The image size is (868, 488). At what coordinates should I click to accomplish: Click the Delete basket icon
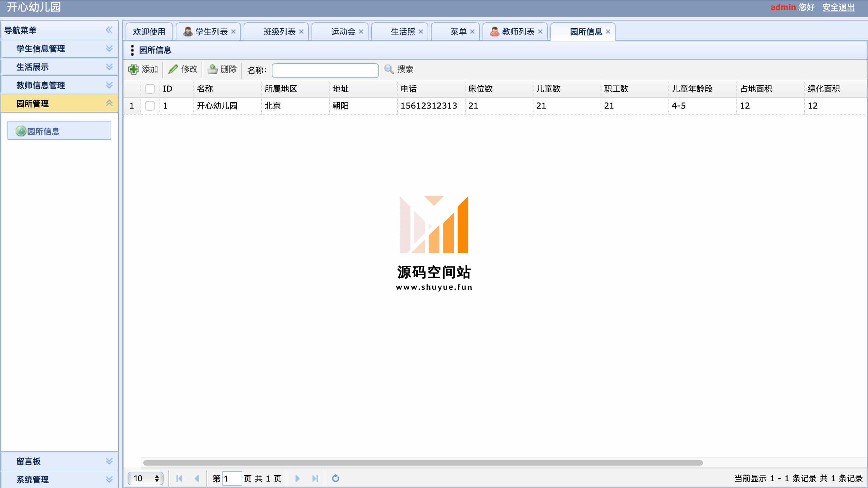click(212, 69)
